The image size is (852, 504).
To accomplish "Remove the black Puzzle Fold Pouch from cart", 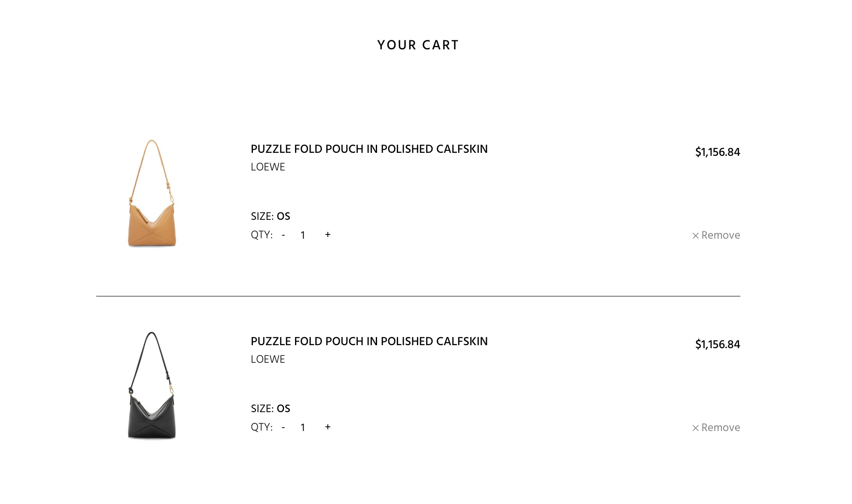I will [716, 428].
